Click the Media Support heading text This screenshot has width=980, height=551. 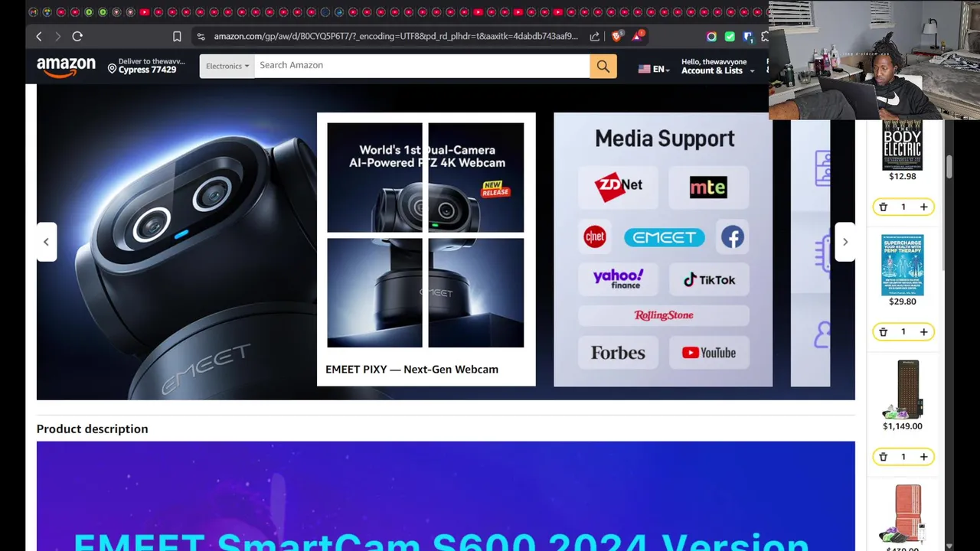click(665, 139)
